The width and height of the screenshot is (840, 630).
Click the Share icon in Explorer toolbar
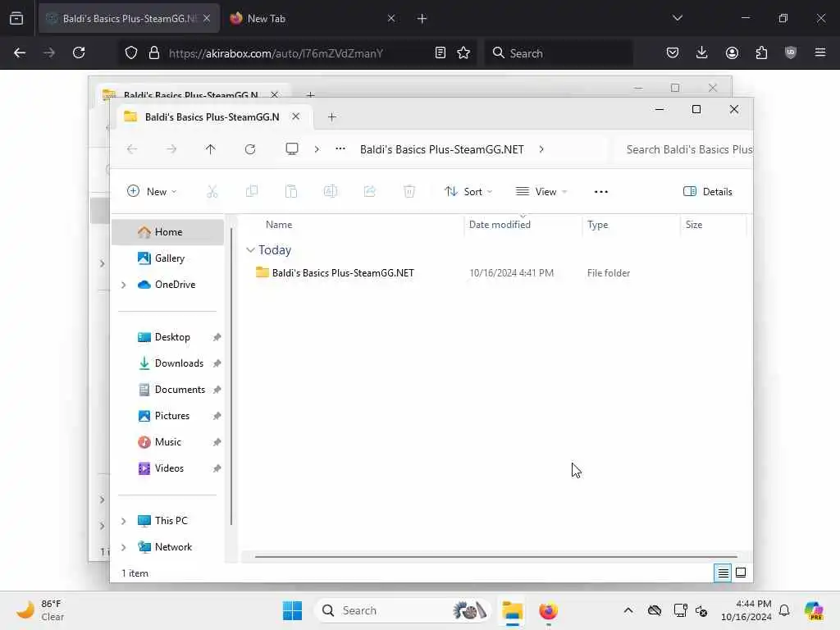[x=370, y=191]
